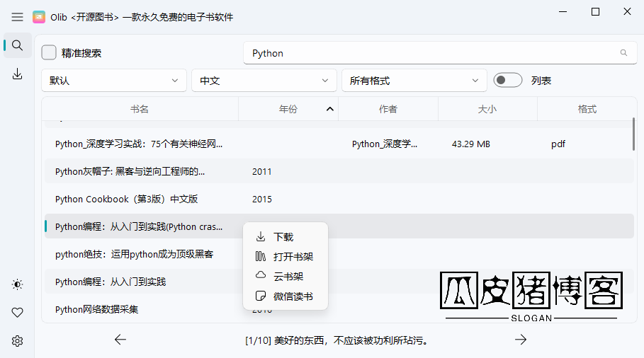Open the 所有格式 format dropdown
This screenshot has width=644, height=358.
point(414,81)
